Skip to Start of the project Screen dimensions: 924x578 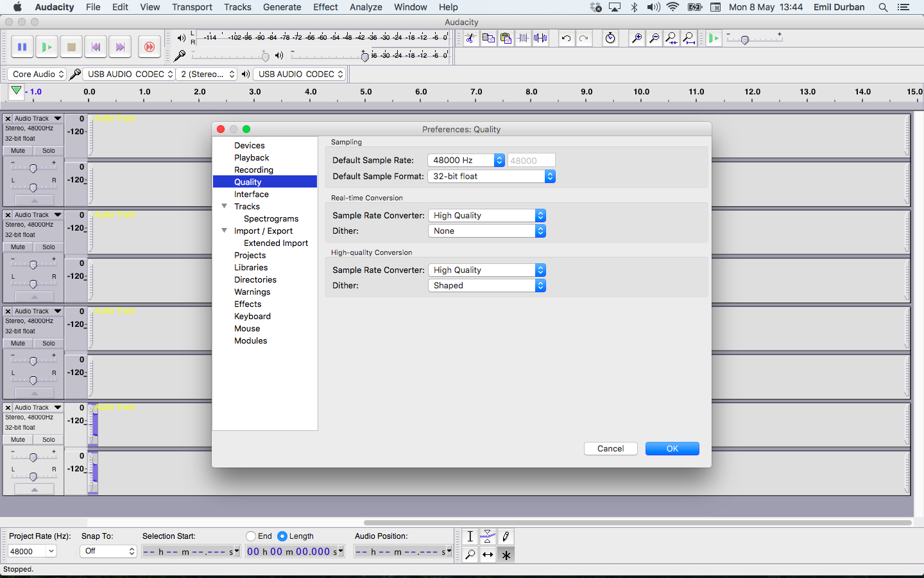click(x=96, y=47)
